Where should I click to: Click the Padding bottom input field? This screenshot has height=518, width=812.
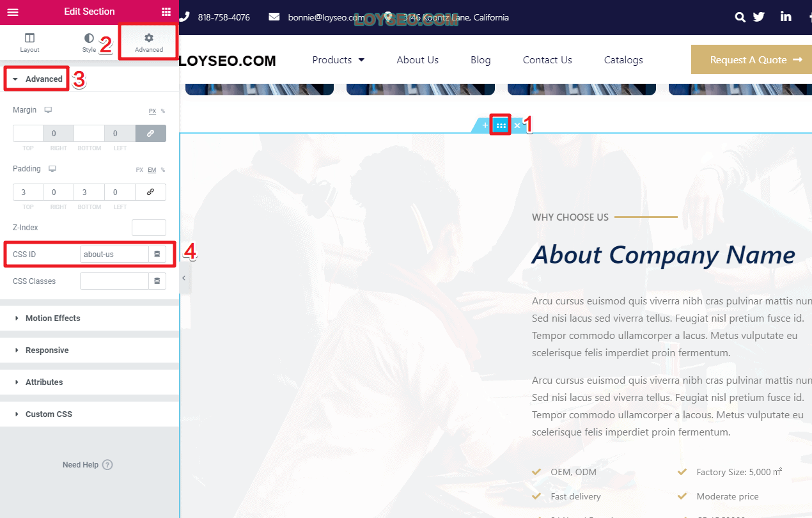(x=90, y=192)
